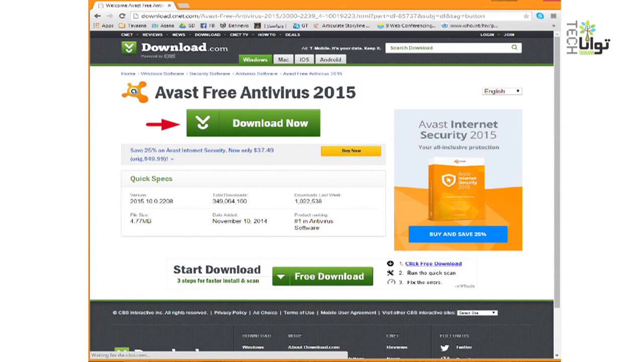Viewport: 644px width, 362px height.
Task: Open CNET in top navigation
Action: pyautogui.click(x=127, y=35)
